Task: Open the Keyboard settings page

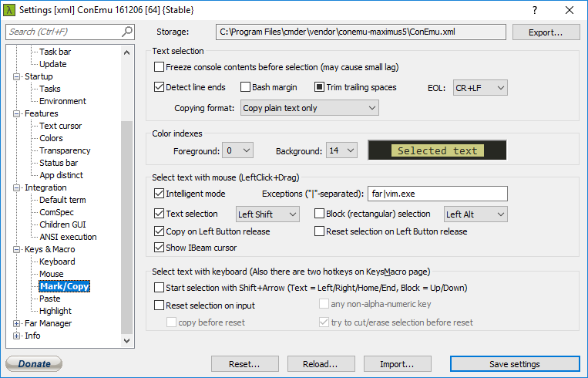Action: tap(57, 262)
